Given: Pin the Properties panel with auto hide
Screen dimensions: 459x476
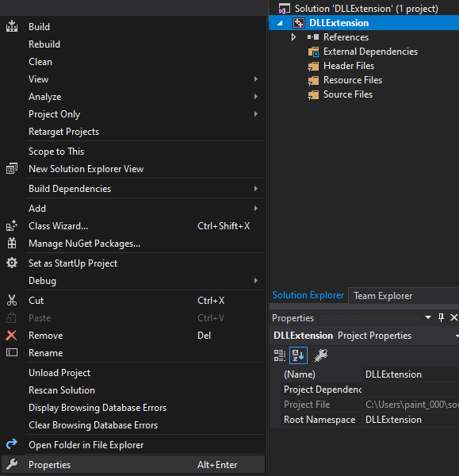Looking at the screenshot, I should (x=441, y=317).
